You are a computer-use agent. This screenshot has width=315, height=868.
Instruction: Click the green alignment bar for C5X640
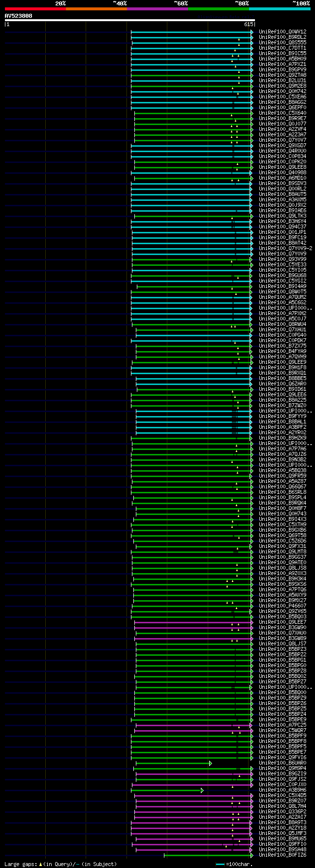[x=194, y=113]
